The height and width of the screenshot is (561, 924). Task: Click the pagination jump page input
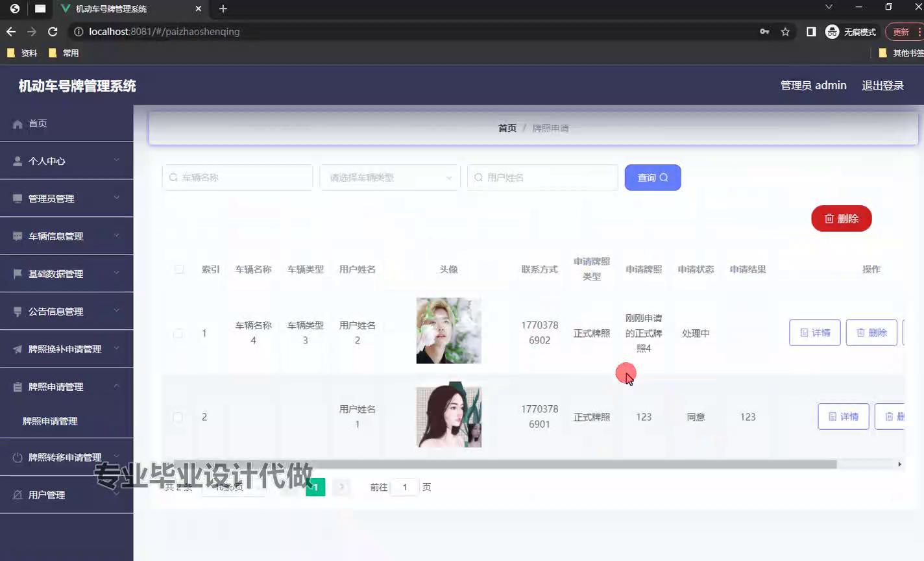(405, 487)
